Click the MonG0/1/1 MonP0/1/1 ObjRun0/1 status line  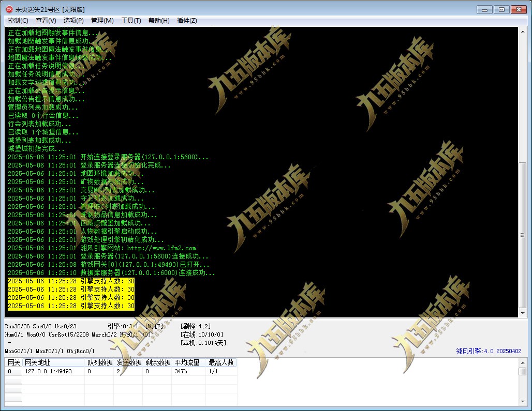point(50,351)
